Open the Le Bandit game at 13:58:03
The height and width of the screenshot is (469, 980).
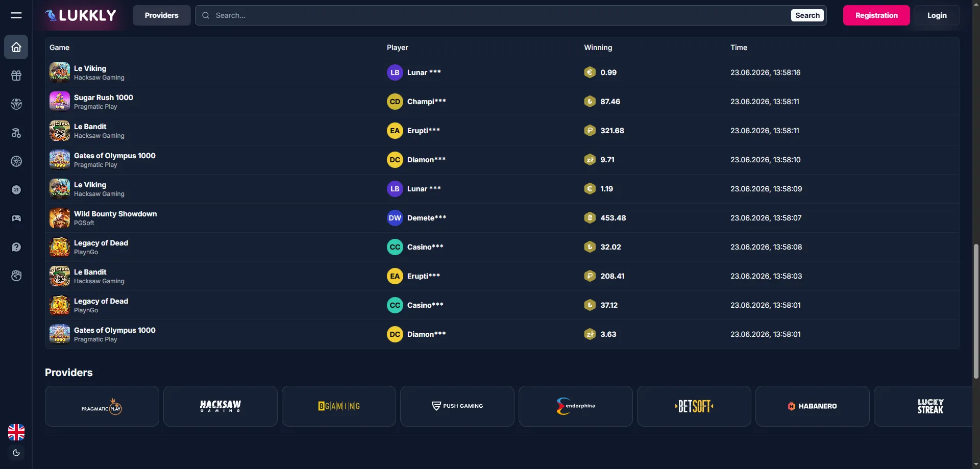click(90, 272)
